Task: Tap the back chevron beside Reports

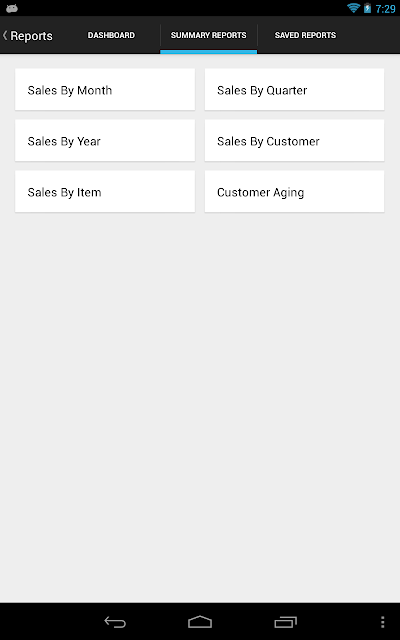Action: pyautogui.click(x=5, y=36)
